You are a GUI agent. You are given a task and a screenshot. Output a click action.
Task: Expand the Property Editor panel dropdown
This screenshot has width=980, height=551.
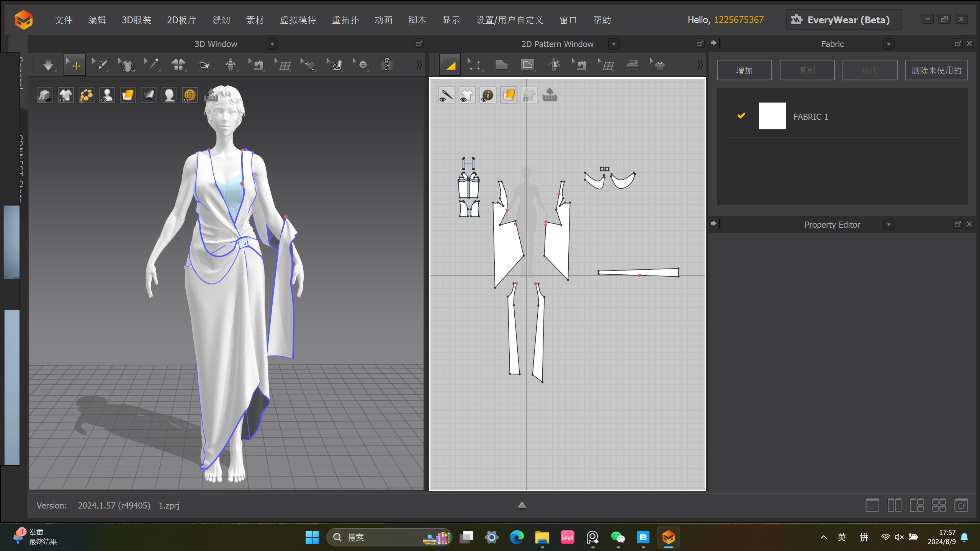(888, 225)
